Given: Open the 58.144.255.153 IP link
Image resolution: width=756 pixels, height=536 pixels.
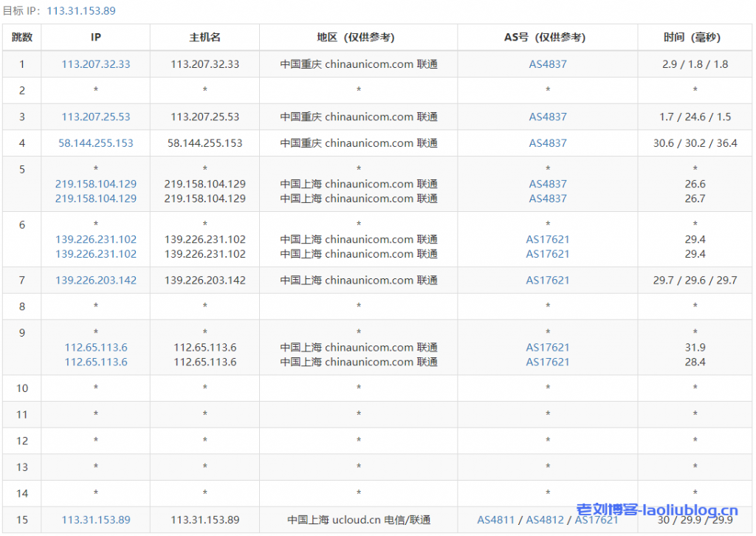Looking at the screenshot, I should click(x=96, y=143).
